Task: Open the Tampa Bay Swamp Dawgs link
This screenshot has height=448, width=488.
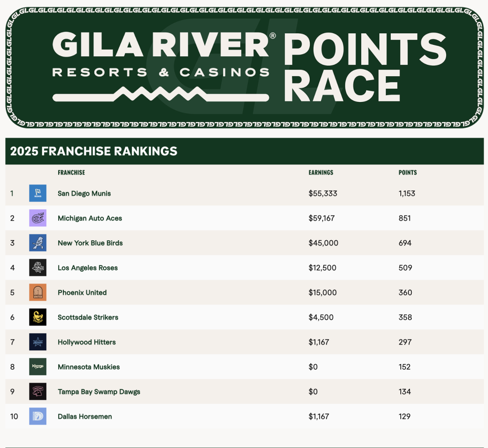Action: [99, 392]
